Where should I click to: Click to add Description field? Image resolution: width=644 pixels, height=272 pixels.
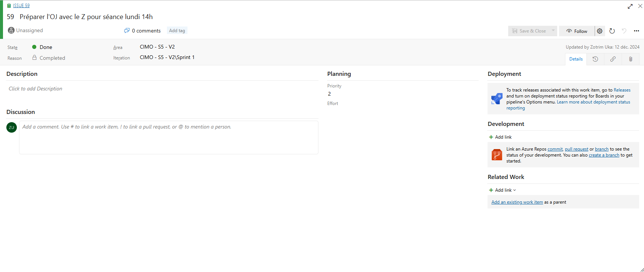[x=36, y=89]
